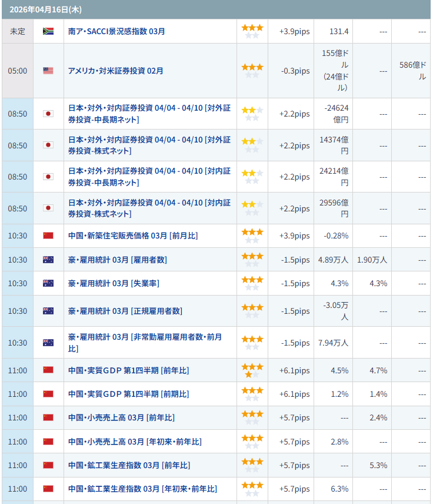Viewport: 433px width, 504px height.
Task: Click Australia flag in 正規雇用者数 row
Action: pyautogui.click(x=48, y=311)
